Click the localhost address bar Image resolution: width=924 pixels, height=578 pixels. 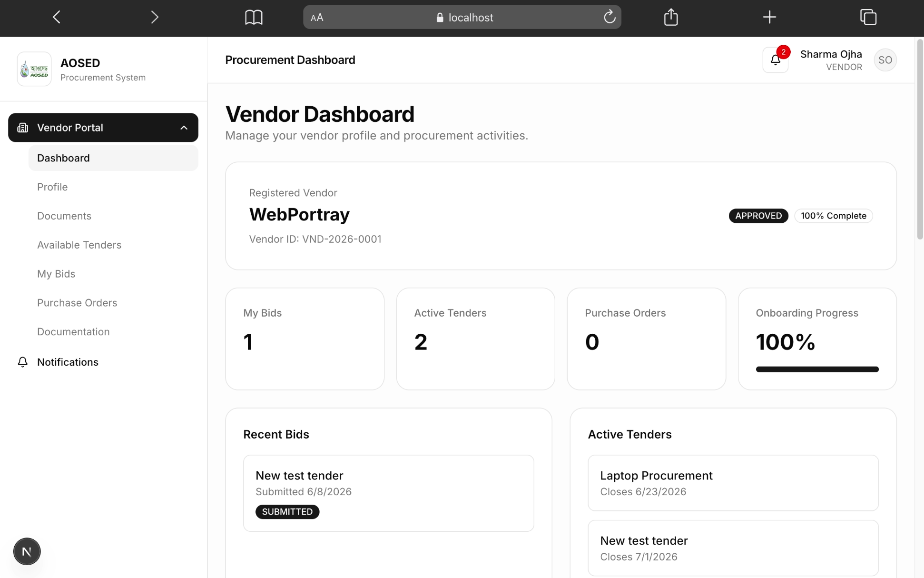(462, 18)
